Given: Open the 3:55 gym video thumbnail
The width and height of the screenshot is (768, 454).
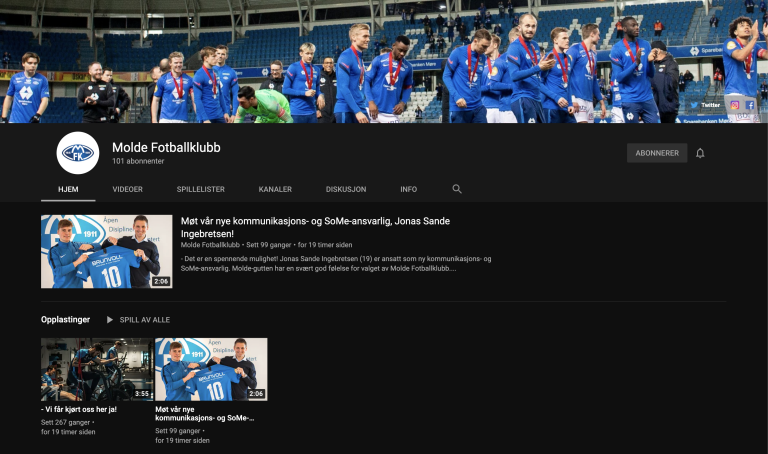Looking at the screenshot, I should click(97, 369).
